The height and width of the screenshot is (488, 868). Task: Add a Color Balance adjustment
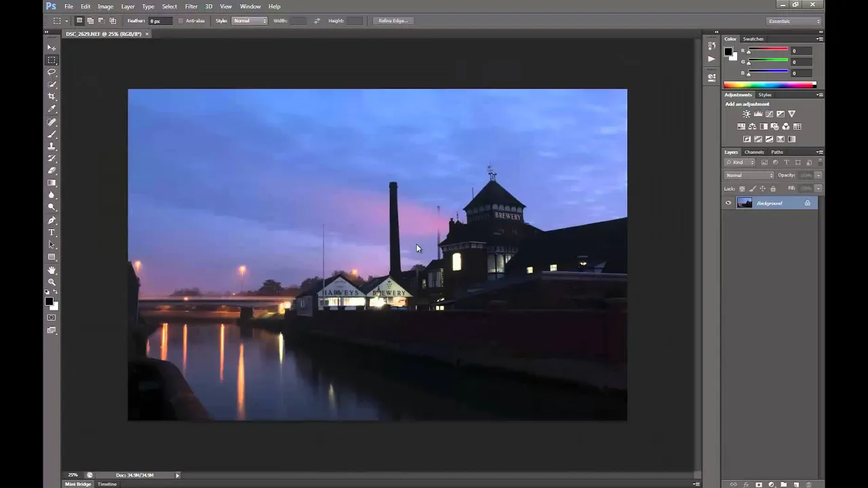coord(752,127)
